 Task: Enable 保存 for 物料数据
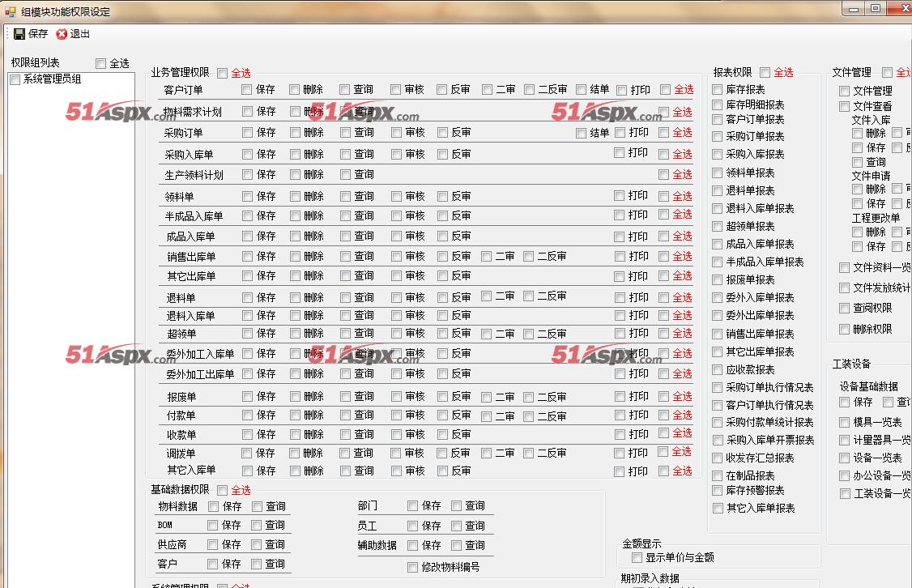coord(214,507)
